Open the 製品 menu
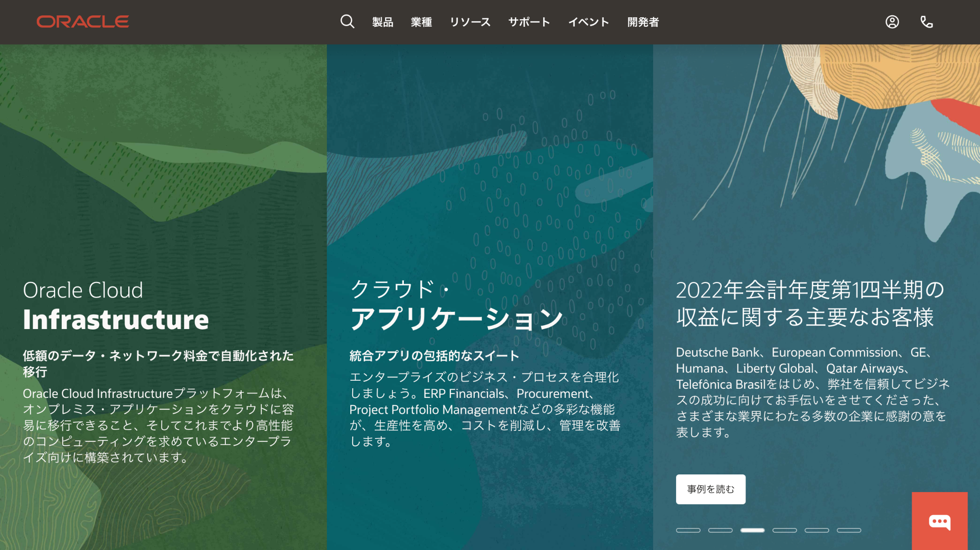980x550 pixels. [383, 22]
